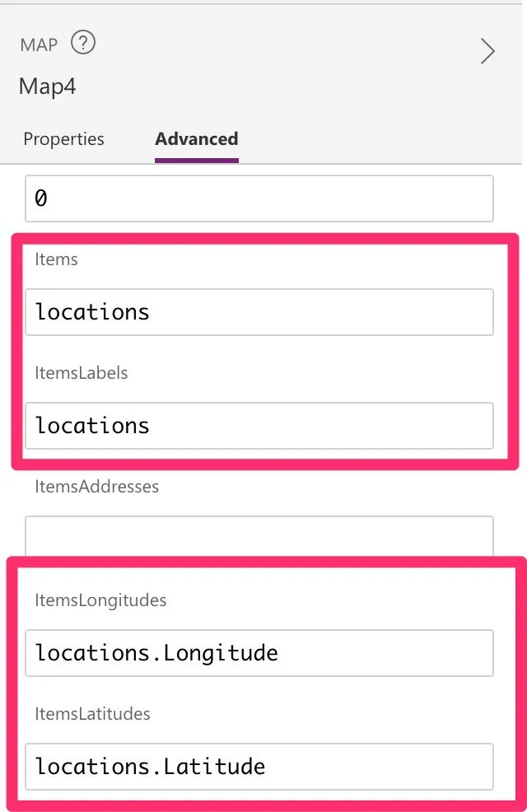The width and height of the screenshot is (527, 812).
Task: Click the MAP control type label
Action: tap(39, 44)
